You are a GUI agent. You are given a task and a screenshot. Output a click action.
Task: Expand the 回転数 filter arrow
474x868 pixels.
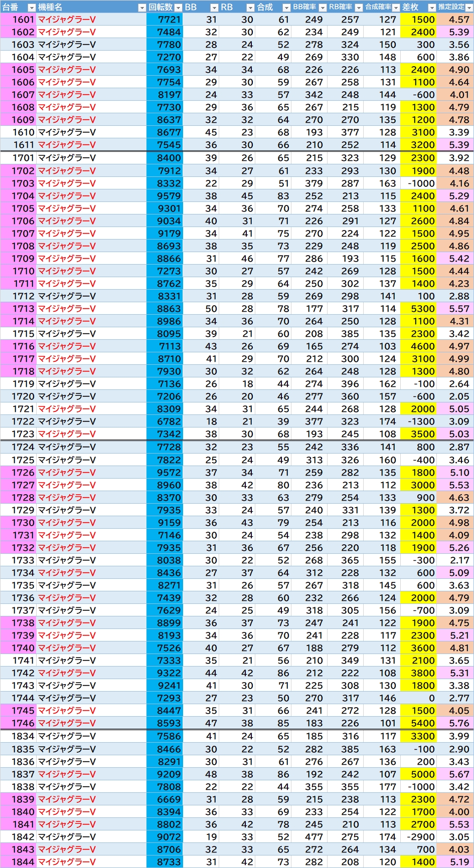point(178,8)
